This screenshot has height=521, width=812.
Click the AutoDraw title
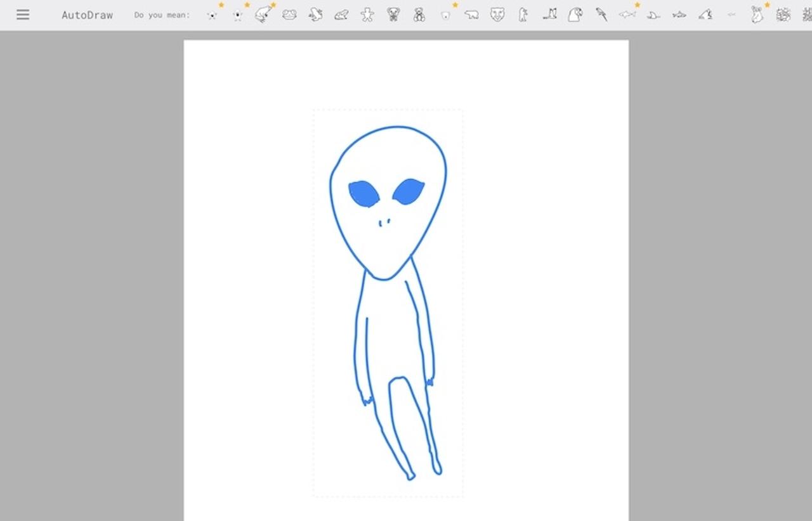[88, 15]
